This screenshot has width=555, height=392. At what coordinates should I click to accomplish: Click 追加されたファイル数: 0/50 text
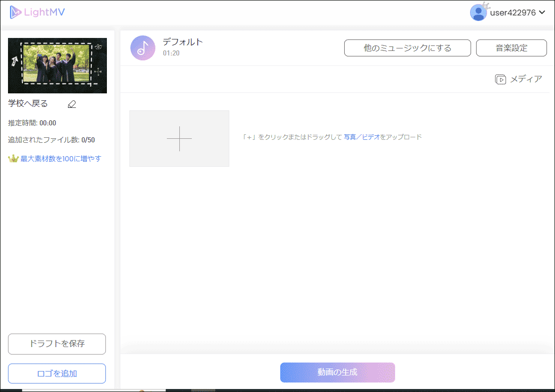(51, 140)
